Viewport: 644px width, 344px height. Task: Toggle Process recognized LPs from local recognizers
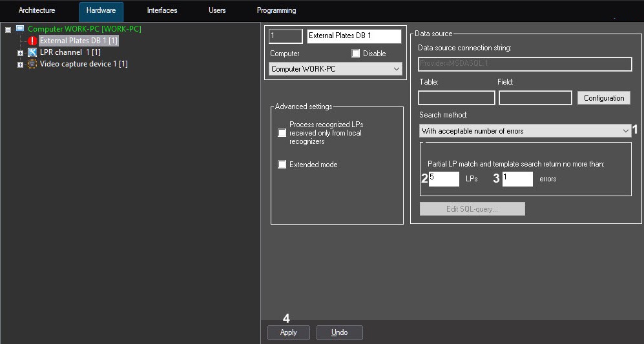282,133
